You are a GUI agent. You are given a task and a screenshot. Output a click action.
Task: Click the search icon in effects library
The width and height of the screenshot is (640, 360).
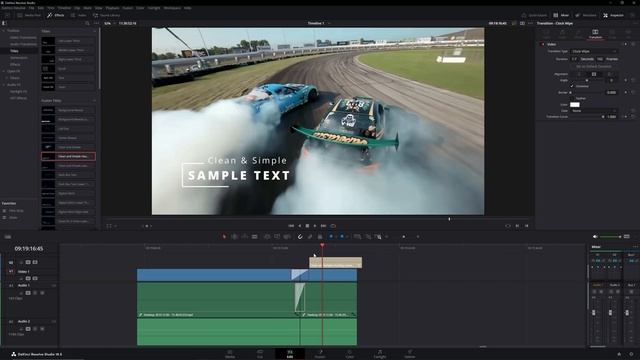click(87, 23)
